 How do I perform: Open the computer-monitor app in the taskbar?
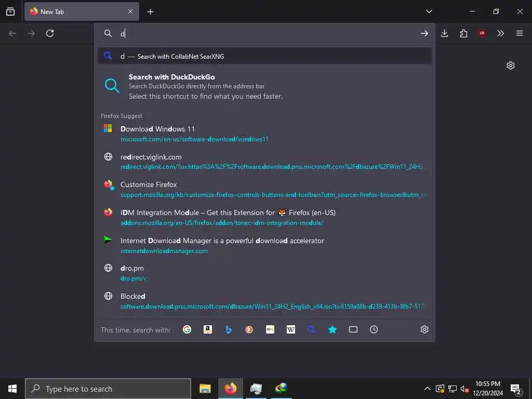tap(256, 389)
